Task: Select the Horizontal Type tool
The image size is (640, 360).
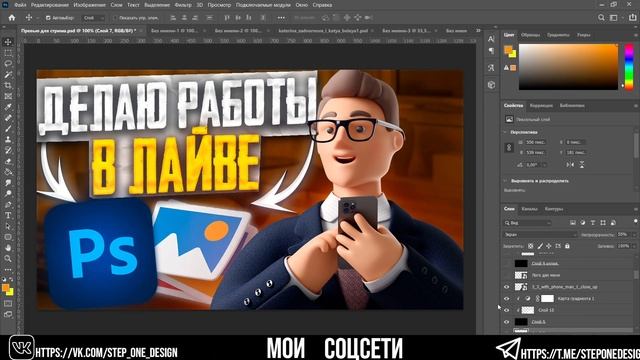Action: (8, 215)
